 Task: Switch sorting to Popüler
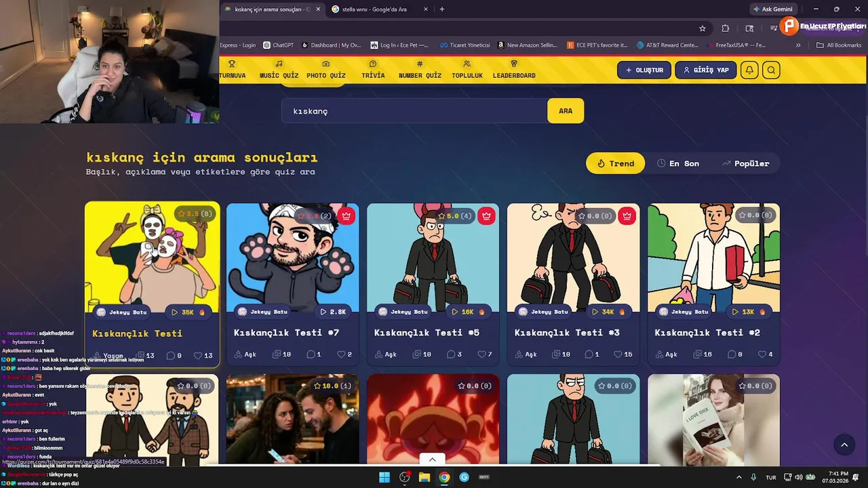click(745, 163)
